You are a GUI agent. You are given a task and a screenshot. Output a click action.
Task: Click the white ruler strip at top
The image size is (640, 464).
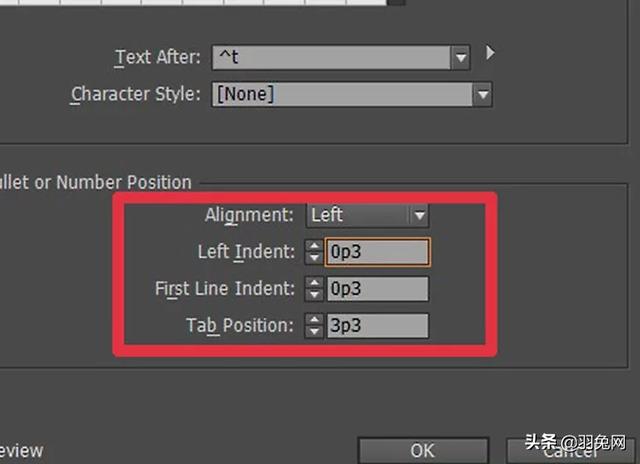coord(200,4)
